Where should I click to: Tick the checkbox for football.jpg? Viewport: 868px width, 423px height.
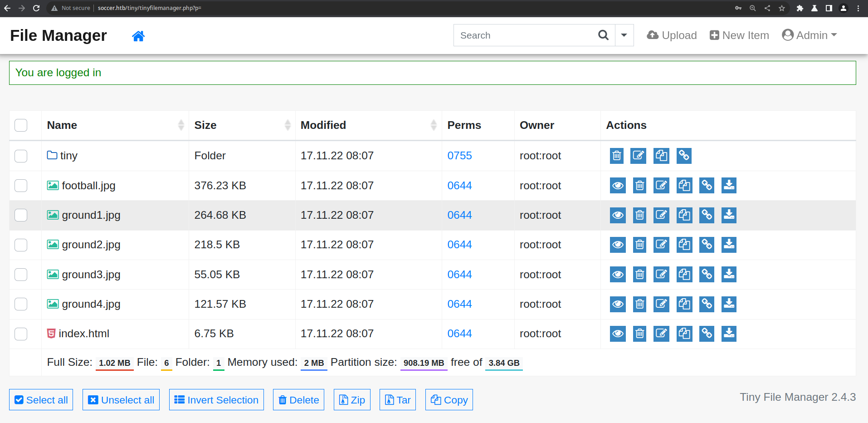point(21,186)
